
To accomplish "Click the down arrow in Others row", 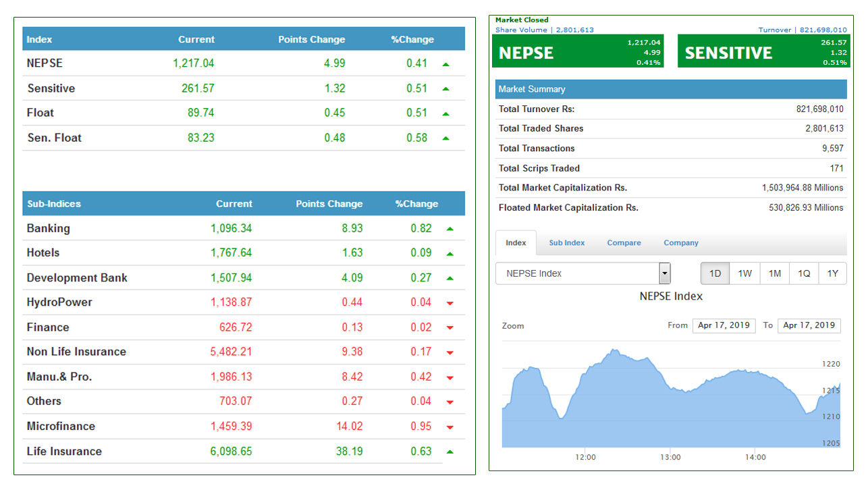I will 450,402.
